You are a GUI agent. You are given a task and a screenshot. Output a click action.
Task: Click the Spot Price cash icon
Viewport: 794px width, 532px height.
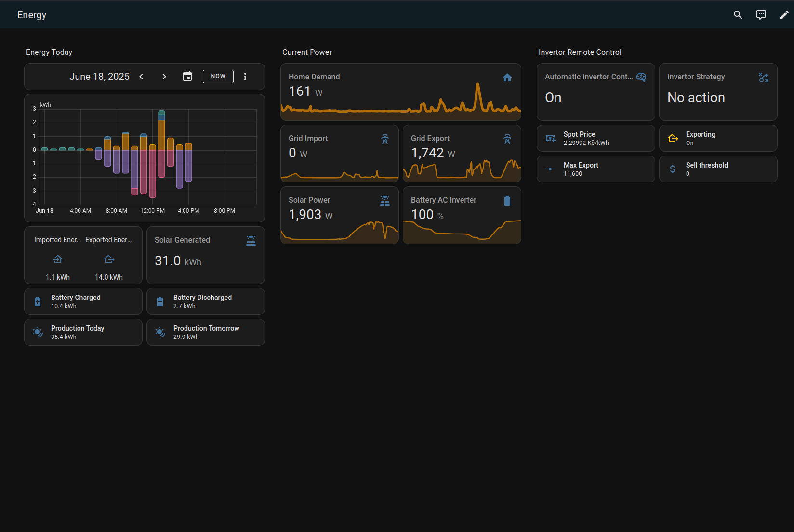550,139
